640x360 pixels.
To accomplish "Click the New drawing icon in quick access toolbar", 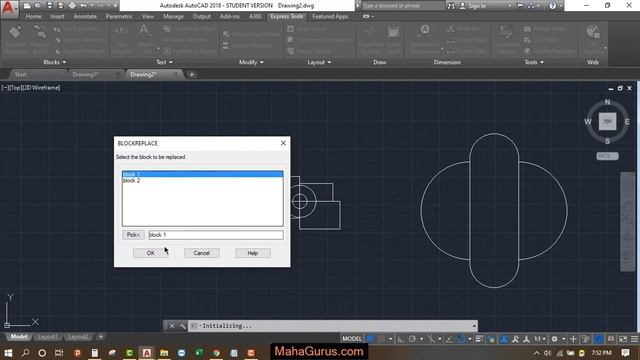I will (27, 6).
